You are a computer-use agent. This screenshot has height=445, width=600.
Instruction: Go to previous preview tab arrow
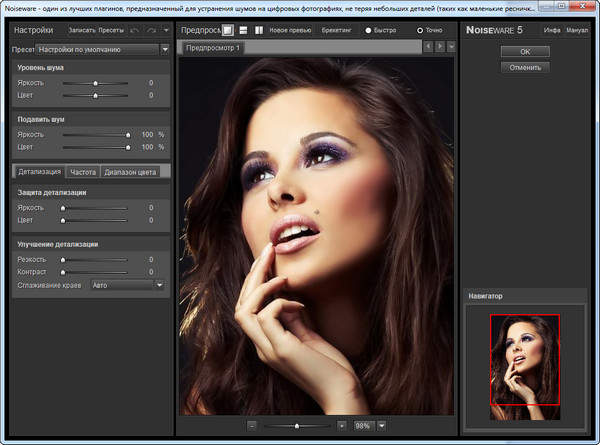pos(428,47)
